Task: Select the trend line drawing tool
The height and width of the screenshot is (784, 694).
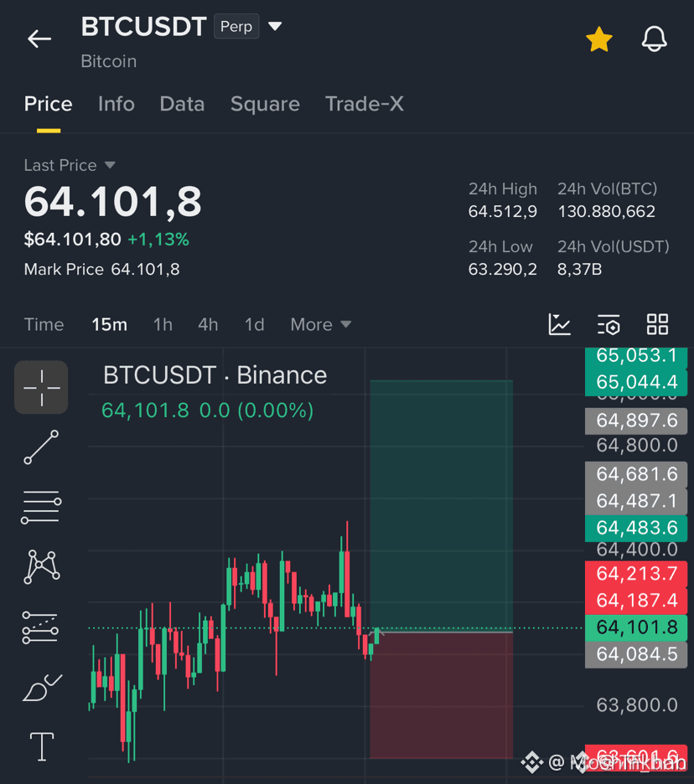Action: tap(41, 447)
